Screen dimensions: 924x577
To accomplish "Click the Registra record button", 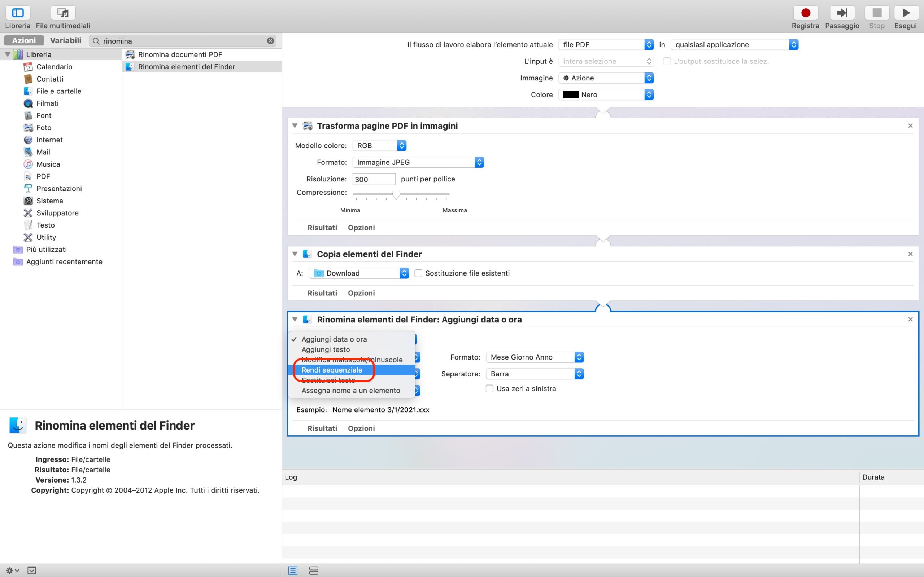I will point(805,13).
